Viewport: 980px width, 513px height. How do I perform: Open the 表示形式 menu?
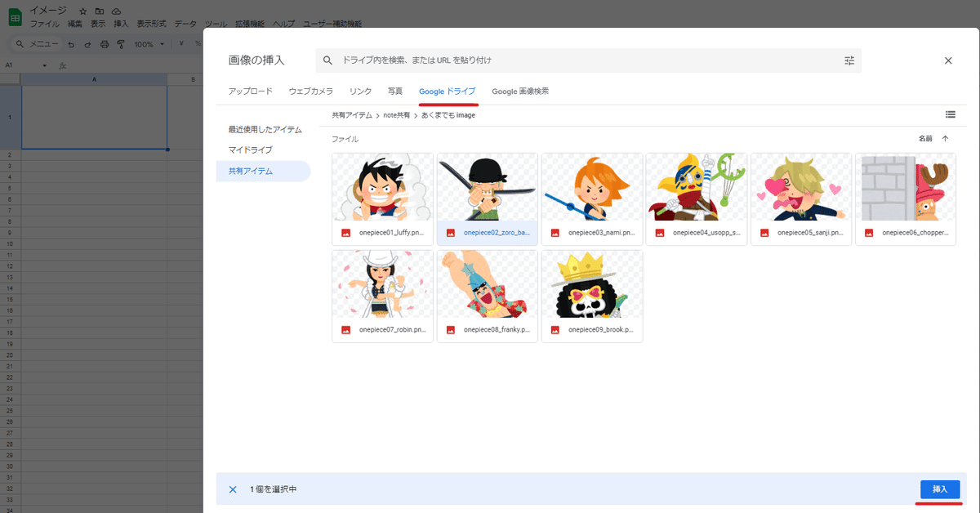point(152,25)
